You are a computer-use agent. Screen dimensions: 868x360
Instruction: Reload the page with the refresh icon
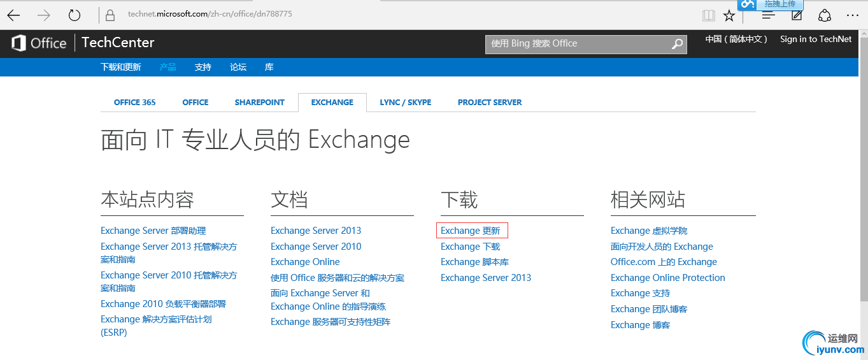[x=75, y=15]
